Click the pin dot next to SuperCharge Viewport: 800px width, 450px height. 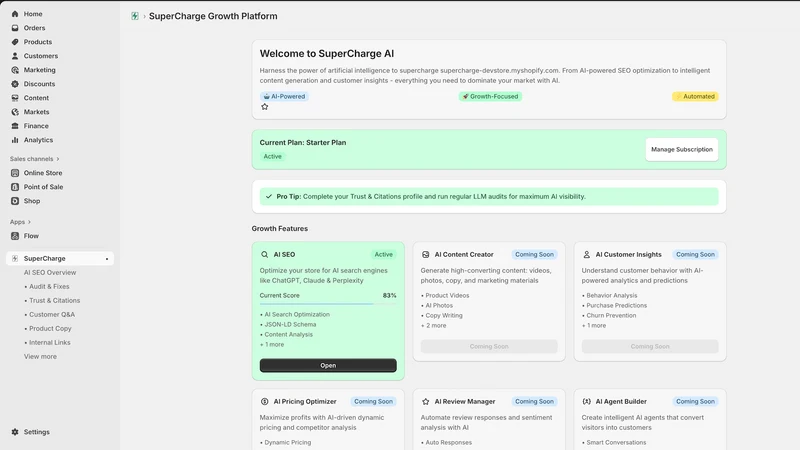point(107,259)
